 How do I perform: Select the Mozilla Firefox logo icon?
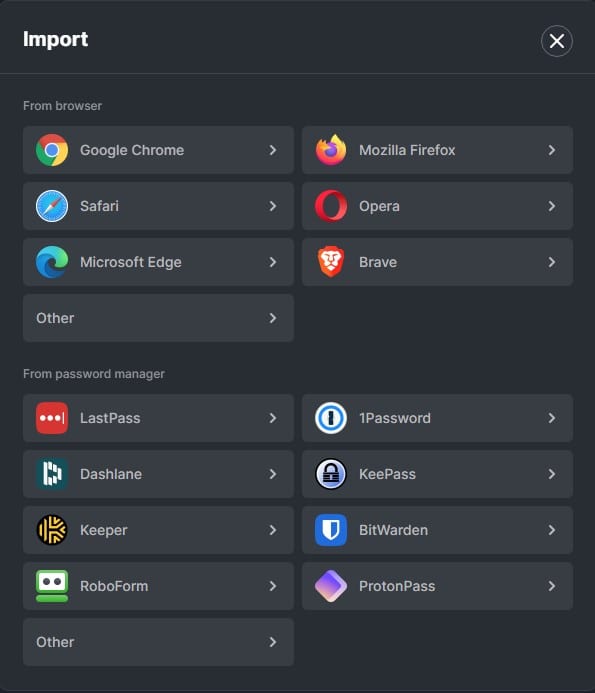point(331,150)
